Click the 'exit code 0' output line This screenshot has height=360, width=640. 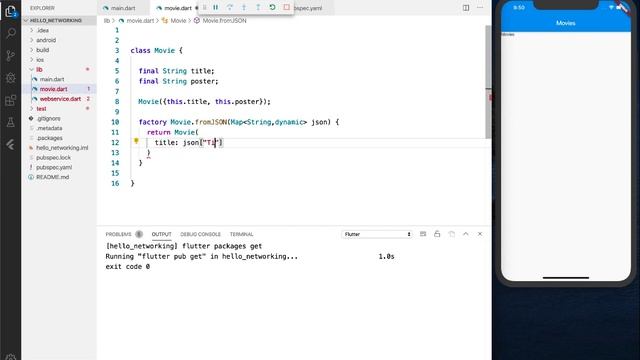[x=128, y=267]
